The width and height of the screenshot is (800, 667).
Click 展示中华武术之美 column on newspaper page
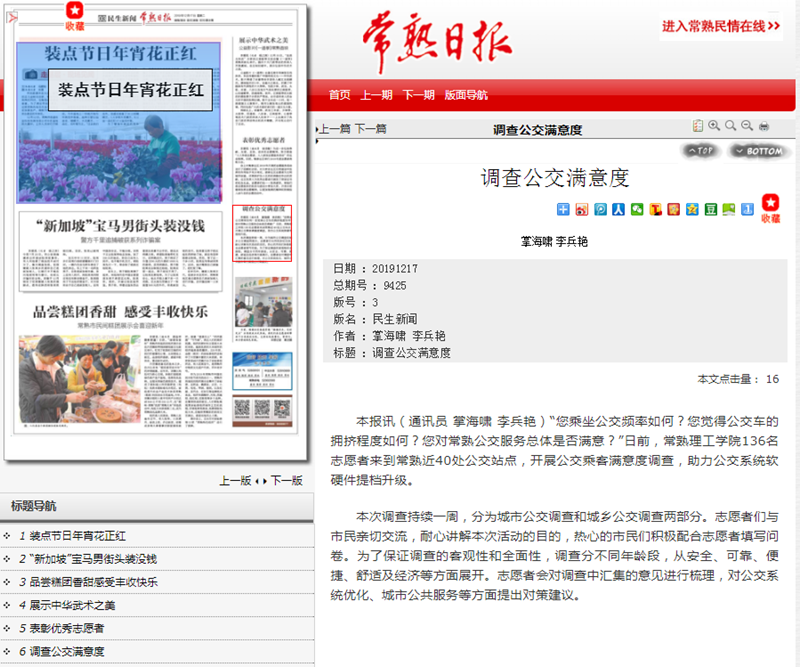[264, 81]
